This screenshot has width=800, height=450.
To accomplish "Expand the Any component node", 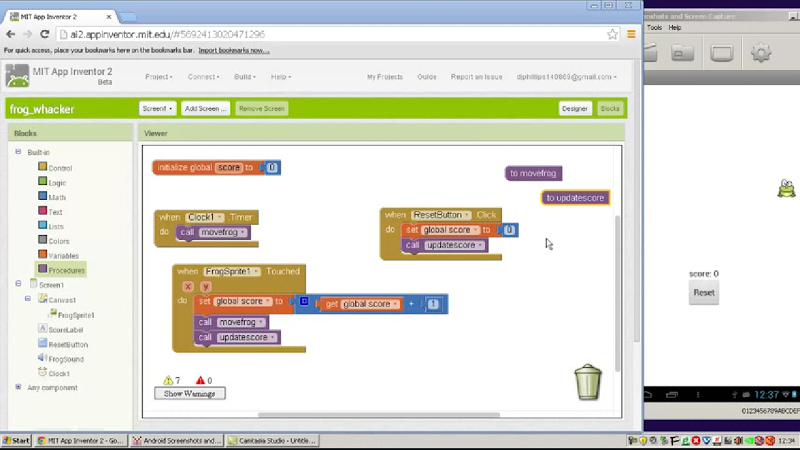I will coord(18,387).
